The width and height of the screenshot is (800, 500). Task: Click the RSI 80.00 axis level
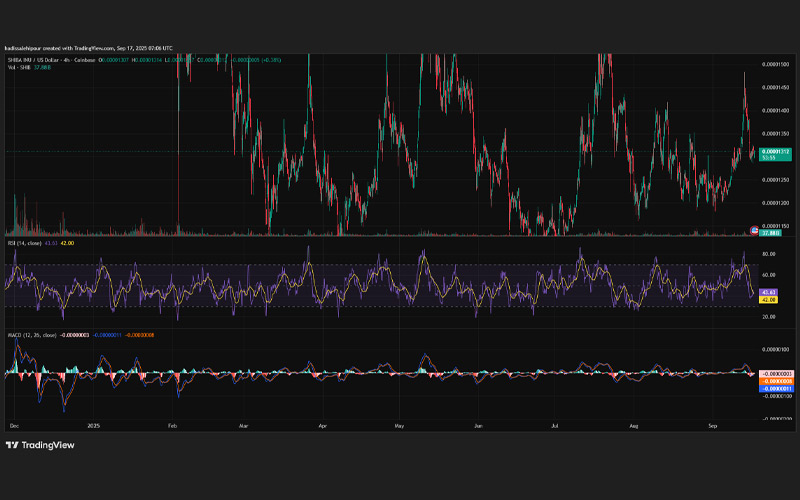[768, 254]
